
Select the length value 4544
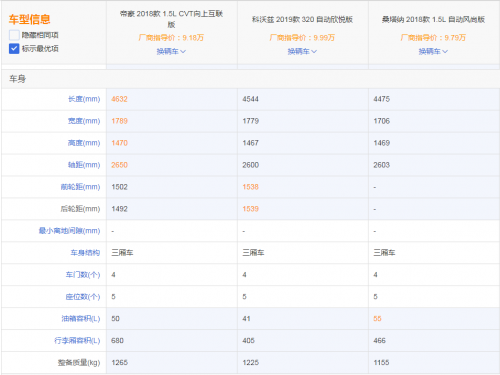click(x=250, y=99)
